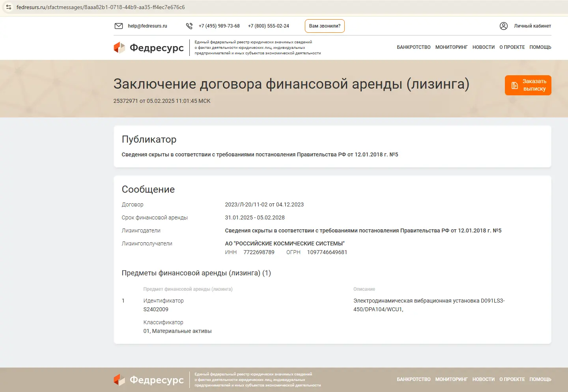
Task: Click the footer registry description tagline
Action: 258,380
